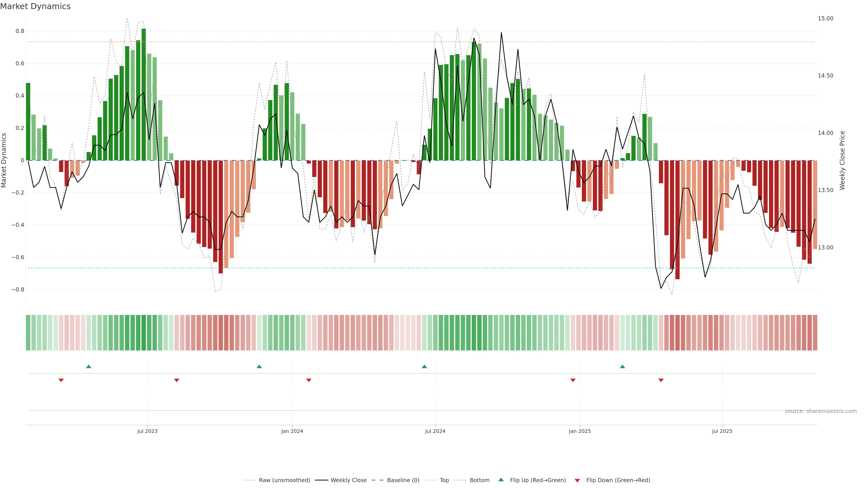Click the Market Dynamics chart title
Viewport: 868px width, 488px height.
(x=35, y=6)
